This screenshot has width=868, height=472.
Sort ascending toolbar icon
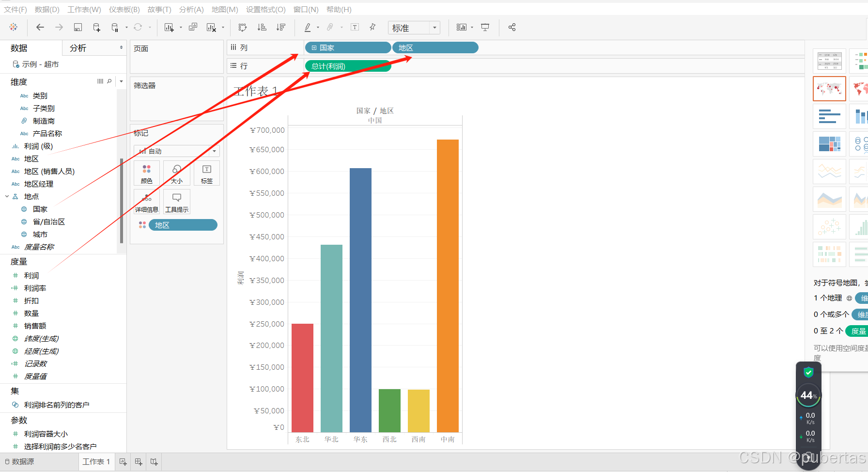click(262, 27)
